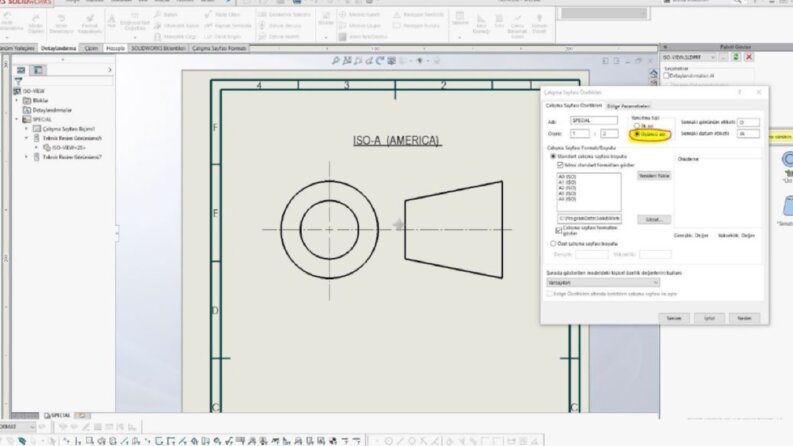Select A0 (ISO) in sheet size list
Screen dimensions: 793x446
click(x=567, y=176)
